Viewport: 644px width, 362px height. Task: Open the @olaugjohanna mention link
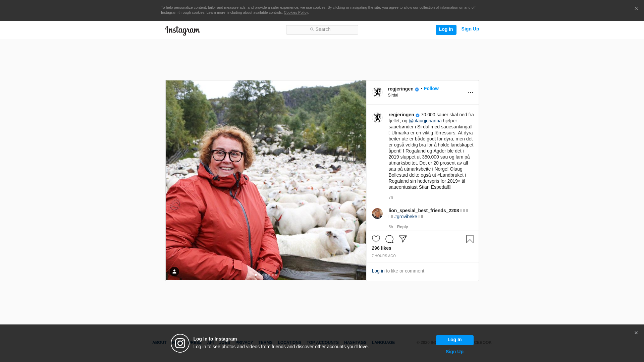pos(425,121)
